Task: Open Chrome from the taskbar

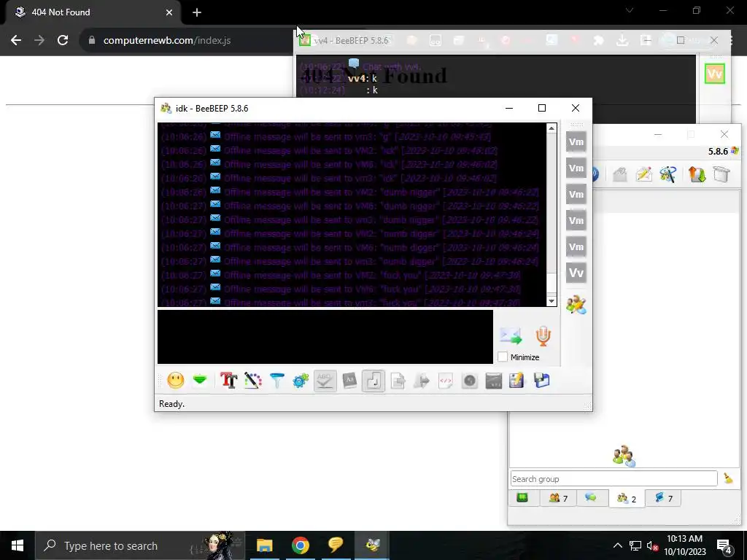Action: (300, 545)
